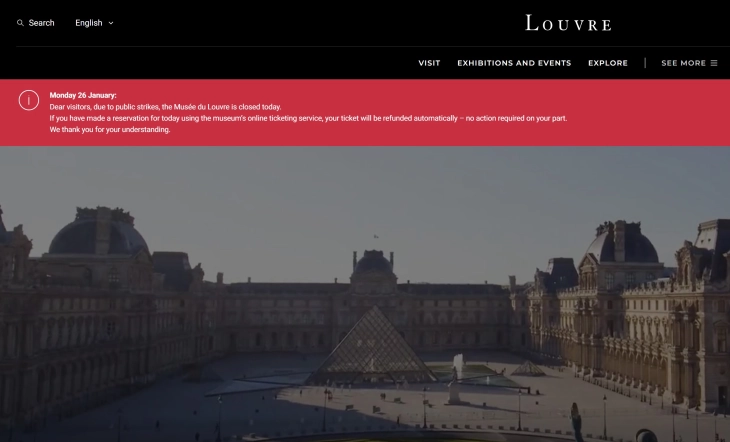Click the fountain beside the pyramid
This screenshot has height=442, width=730.
click(458, 366)
